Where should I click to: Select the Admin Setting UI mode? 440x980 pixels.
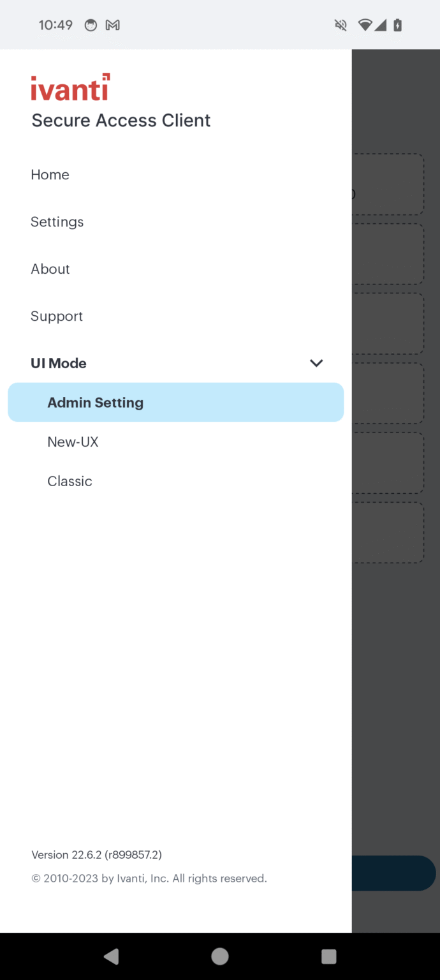[95, 402]
